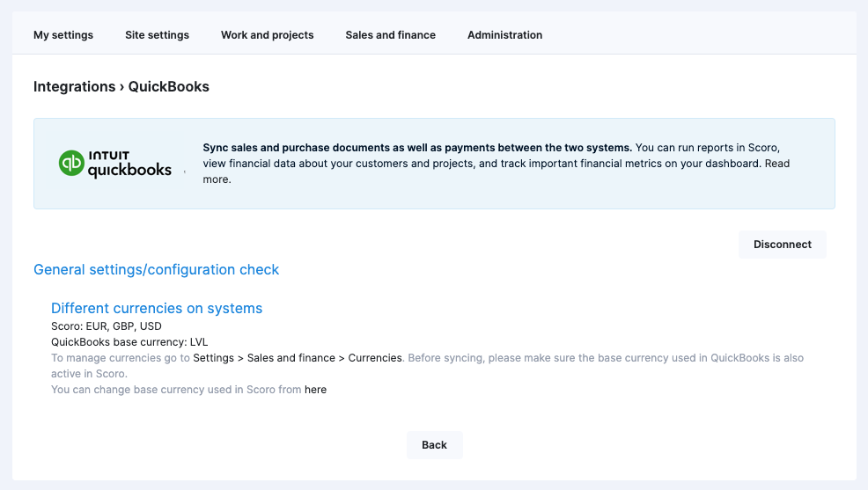Click the Back button
This screenshot has height=490, width=868.
point(434,445)
